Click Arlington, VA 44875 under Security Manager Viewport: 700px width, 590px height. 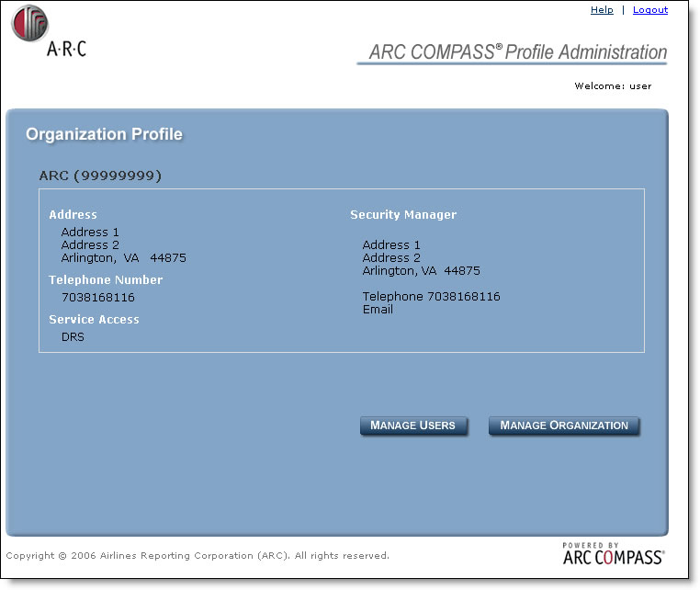pos(422,271)
